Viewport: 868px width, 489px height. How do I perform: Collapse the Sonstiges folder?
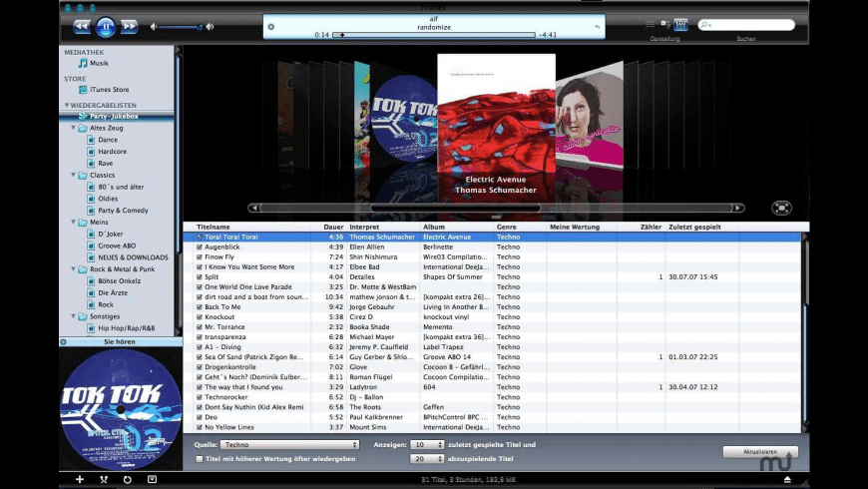coord(73,316)
